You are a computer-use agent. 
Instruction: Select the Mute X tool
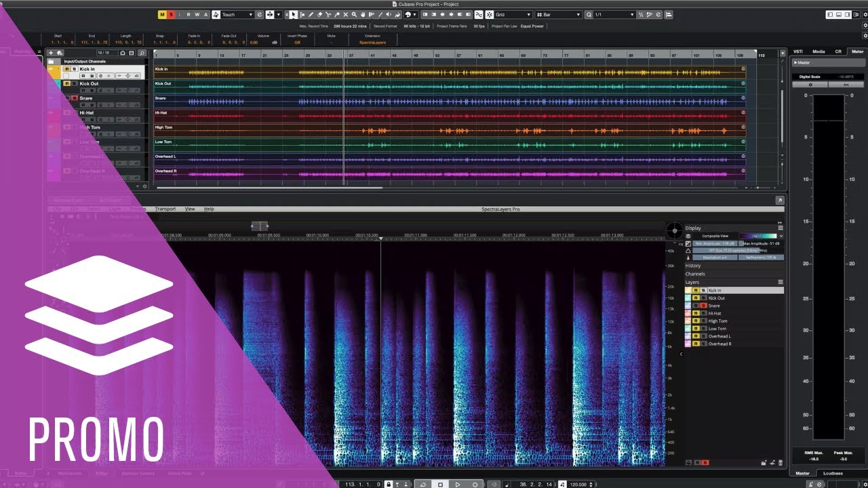click(x=346, y=14)
